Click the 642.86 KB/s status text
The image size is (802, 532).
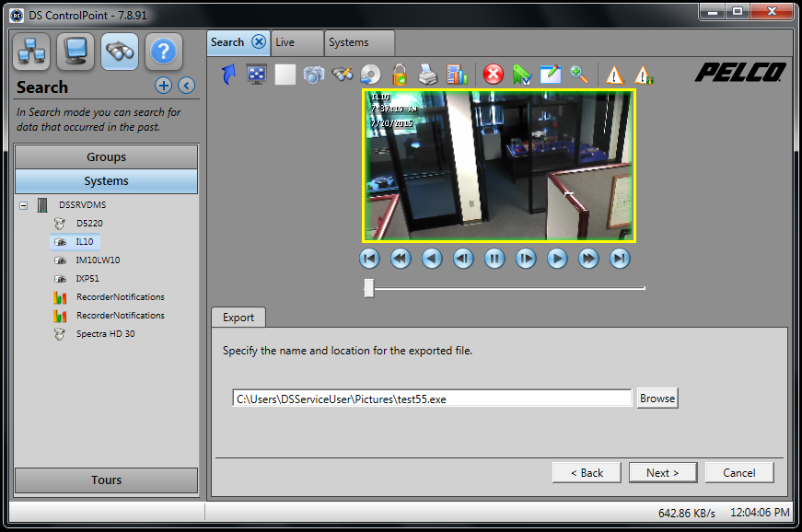[x=686, y=513]
